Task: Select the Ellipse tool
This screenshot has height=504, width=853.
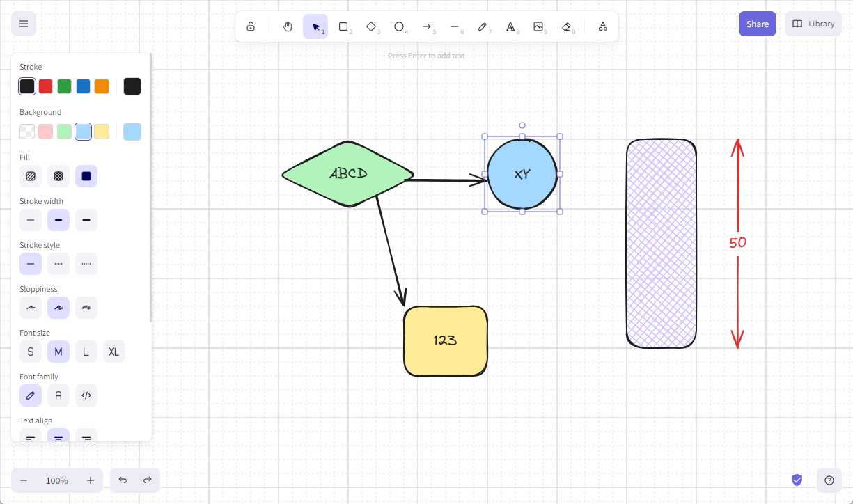Action: [x=399, y=26]
